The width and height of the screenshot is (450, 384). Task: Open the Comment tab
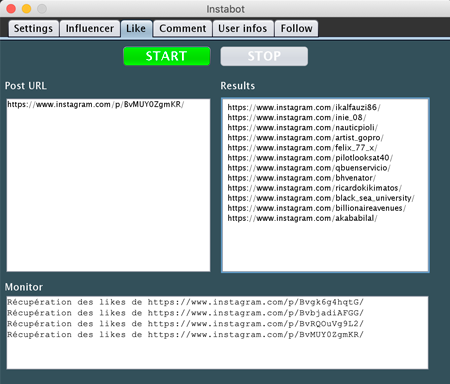point(183,29)
